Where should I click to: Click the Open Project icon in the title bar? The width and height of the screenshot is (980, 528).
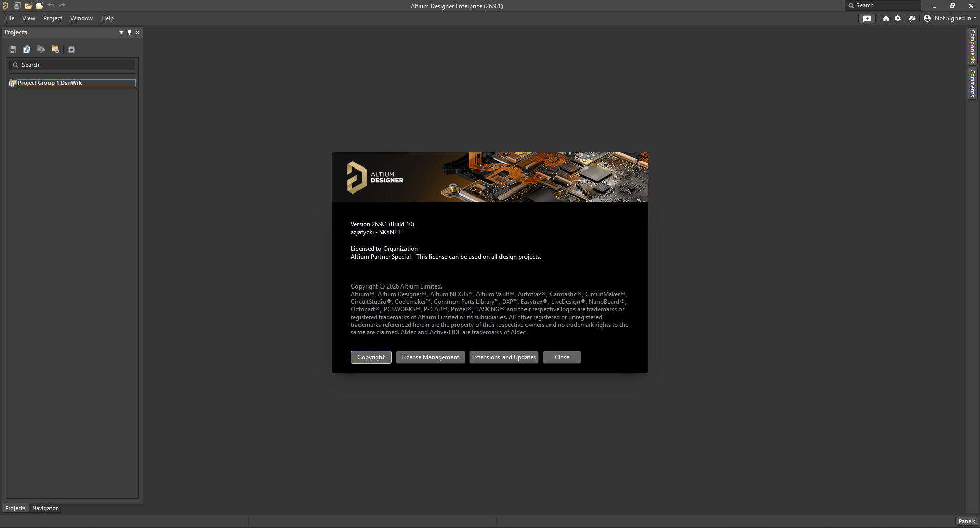pos(39,6)
